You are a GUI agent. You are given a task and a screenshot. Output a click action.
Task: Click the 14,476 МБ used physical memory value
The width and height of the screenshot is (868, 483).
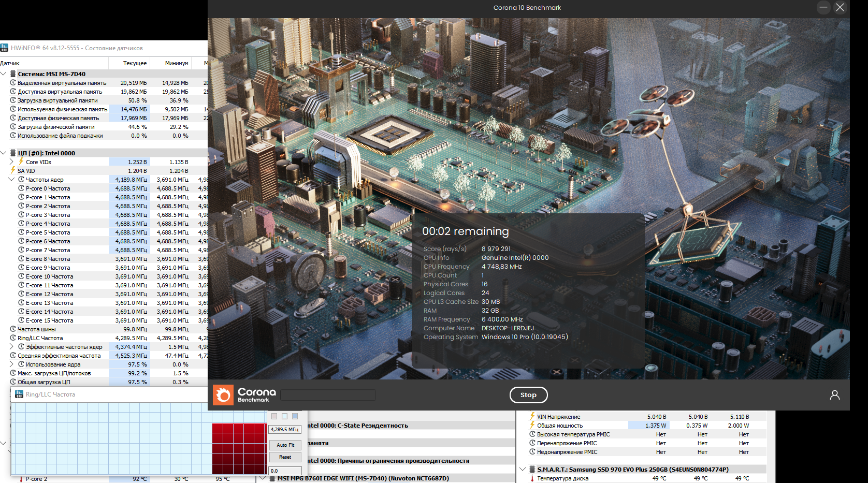134,109
